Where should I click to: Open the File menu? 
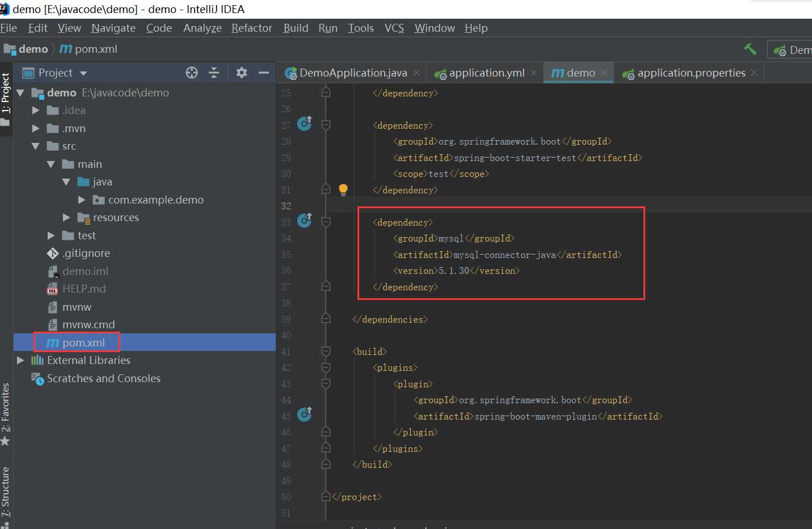coord(9,28)
